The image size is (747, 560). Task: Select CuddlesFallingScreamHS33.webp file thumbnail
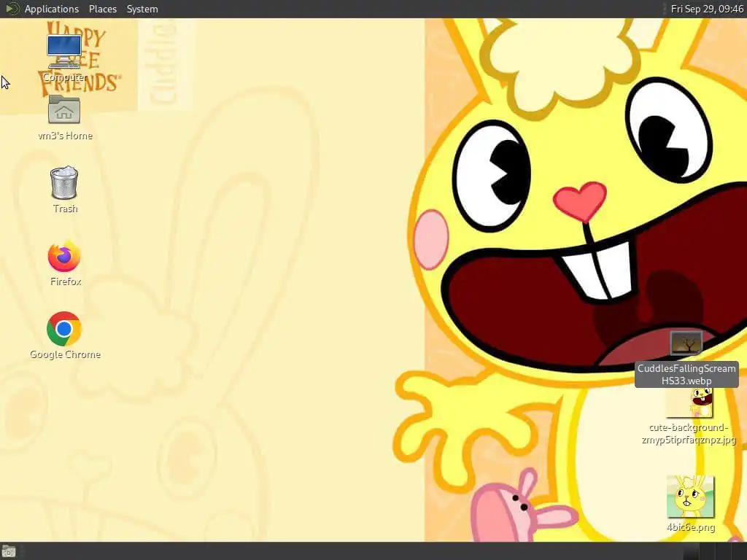tap(686, 343)
